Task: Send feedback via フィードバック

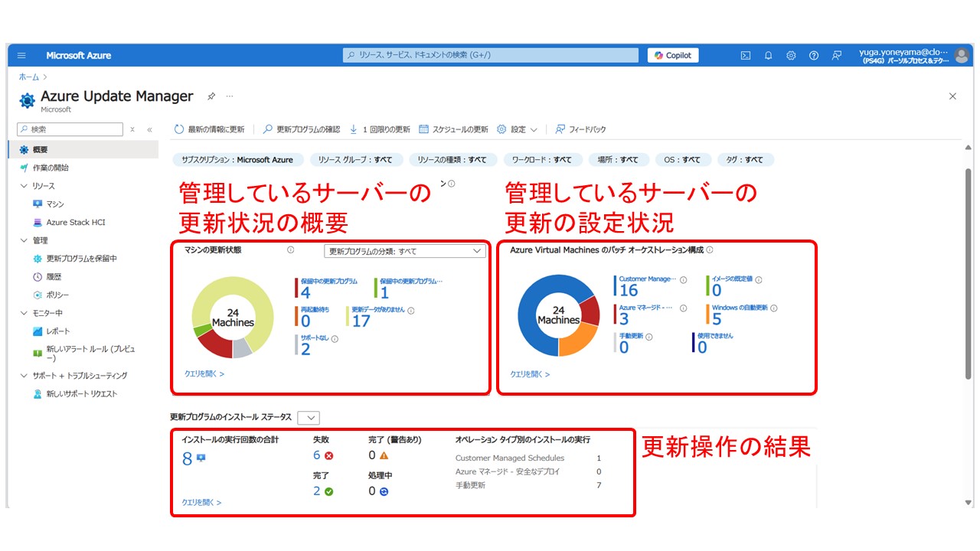Action: click(586, 129)
